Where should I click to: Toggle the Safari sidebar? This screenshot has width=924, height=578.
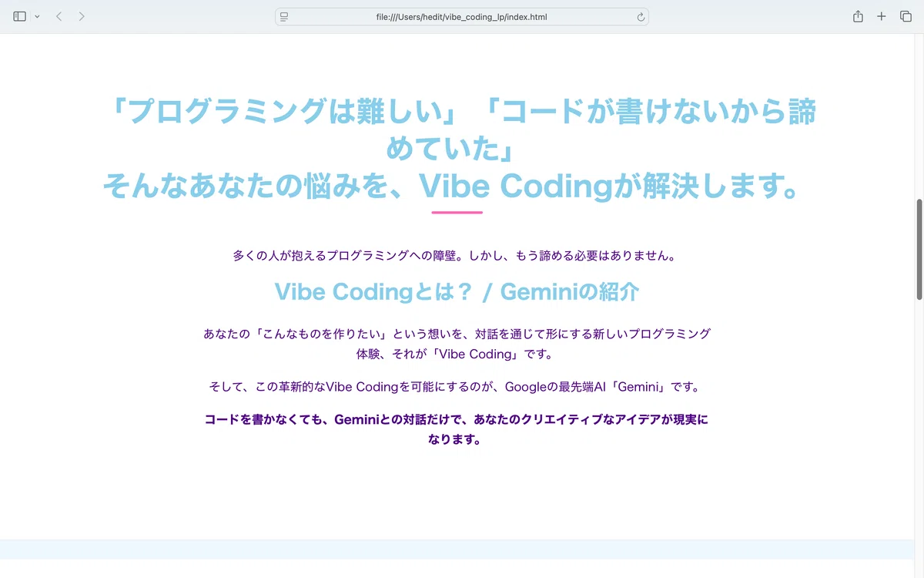click(20, 16)
